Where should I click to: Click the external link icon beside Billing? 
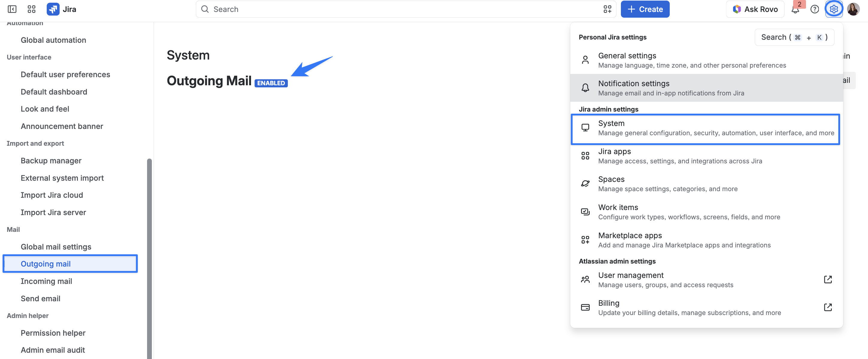pos(828,307)
